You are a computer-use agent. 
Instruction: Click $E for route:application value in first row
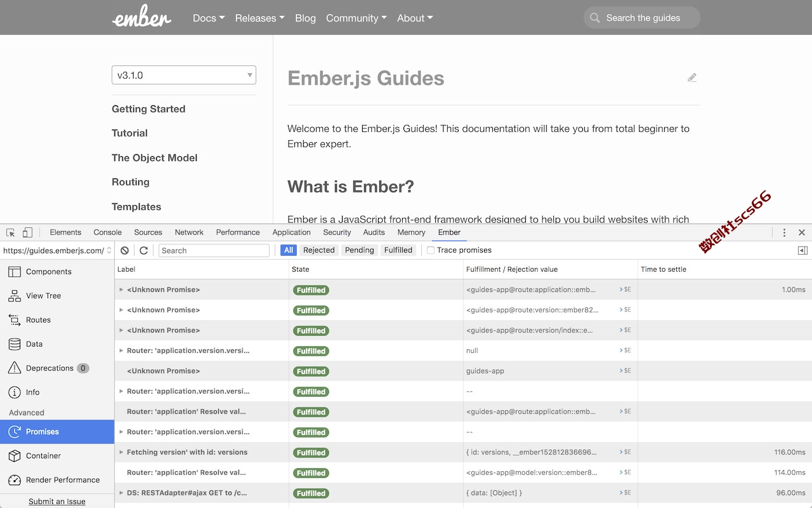pos(625,290)
